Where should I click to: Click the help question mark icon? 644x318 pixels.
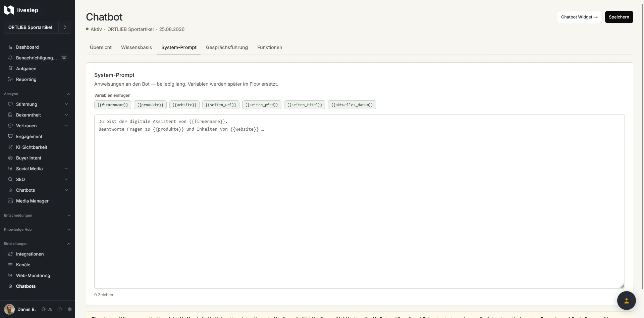(60, 310)
